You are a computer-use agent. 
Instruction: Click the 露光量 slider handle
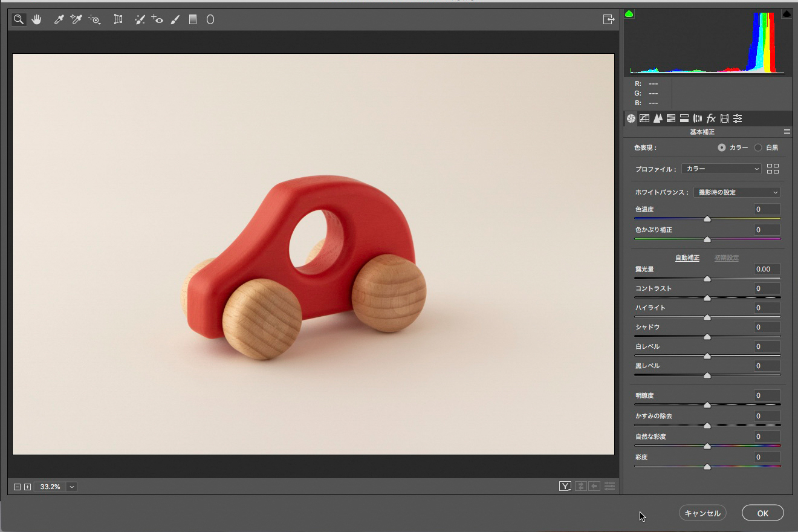(x=707, y=279)
